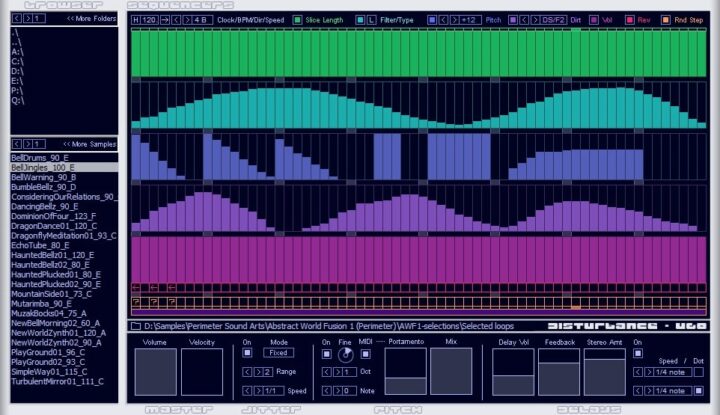
Task: Select the D:\ drive in folder list
Action: coord(15,70)
